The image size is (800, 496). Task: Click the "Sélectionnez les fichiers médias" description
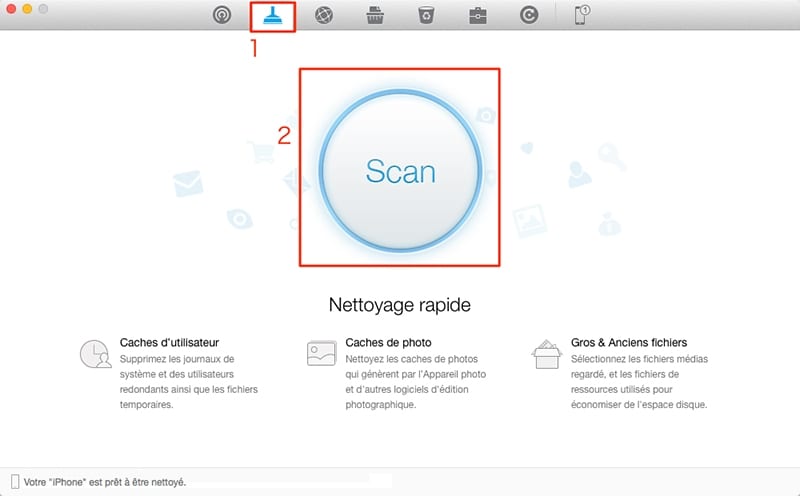click(639, 382)
